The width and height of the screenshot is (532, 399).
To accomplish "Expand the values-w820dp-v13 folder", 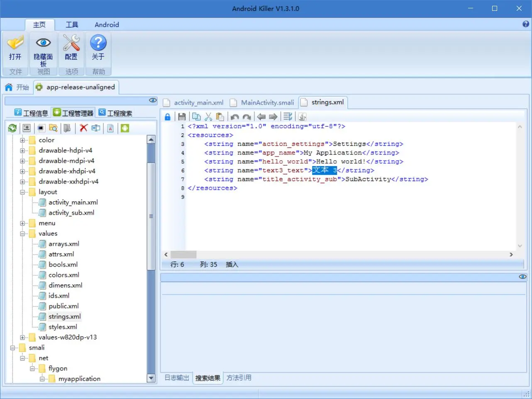I will [22, 338].
